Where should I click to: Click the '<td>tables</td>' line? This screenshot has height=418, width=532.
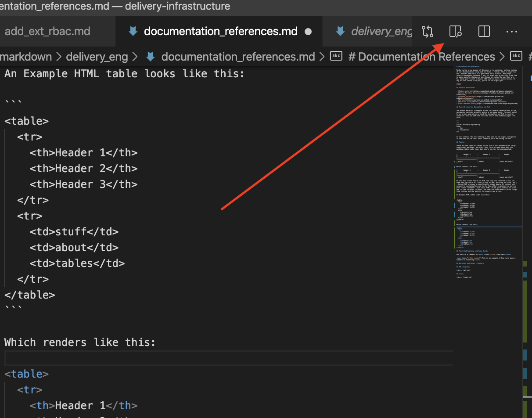click(77, 263)
